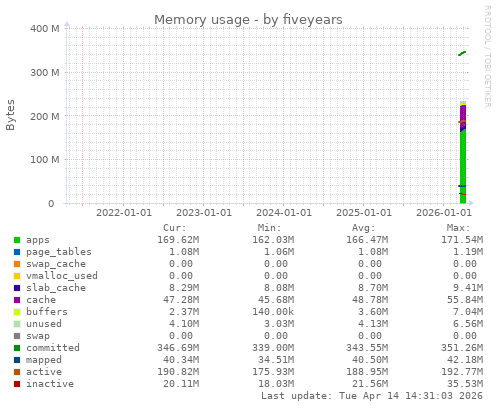Click the dark blue slab_cache swatch
497x408 pixels.
pyautogui.click(x=17, y=288)
